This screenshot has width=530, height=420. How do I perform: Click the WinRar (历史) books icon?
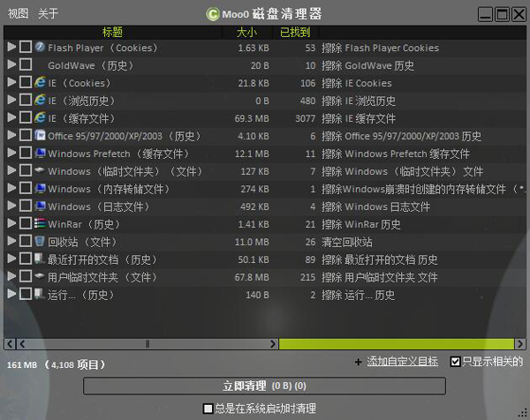click(40, 223)
